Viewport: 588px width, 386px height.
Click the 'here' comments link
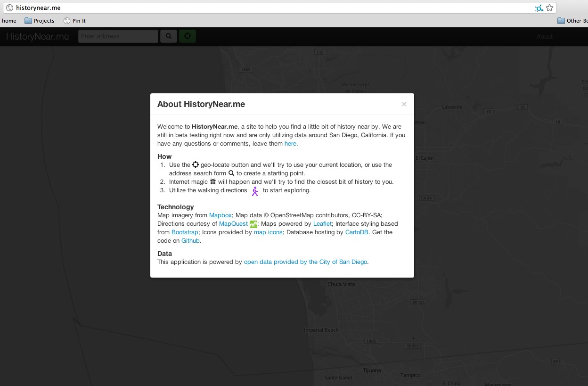[x=290, y=144]
